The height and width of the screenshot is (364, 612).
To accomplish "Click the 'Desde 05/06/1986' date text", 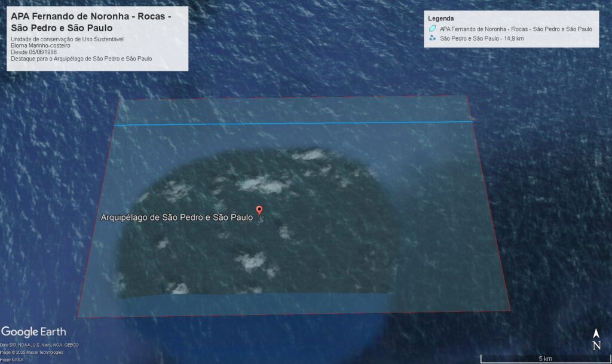I will point(33,53).
